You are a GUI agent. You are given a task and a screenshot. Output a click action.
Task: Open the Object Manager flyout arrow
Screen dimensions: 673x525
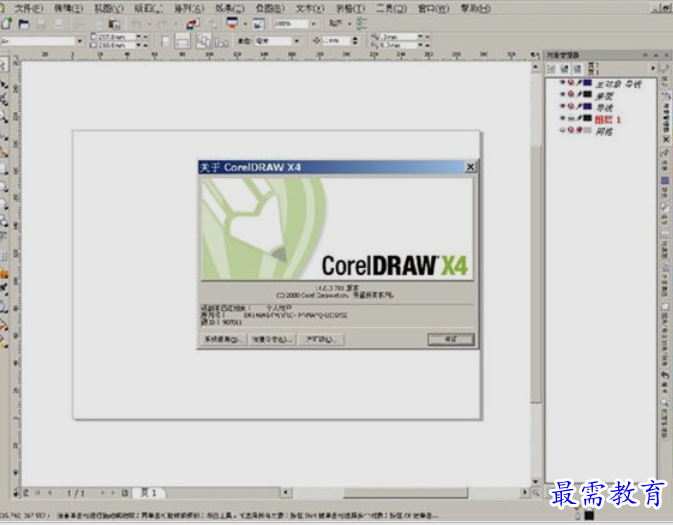(x=653, y=68)
